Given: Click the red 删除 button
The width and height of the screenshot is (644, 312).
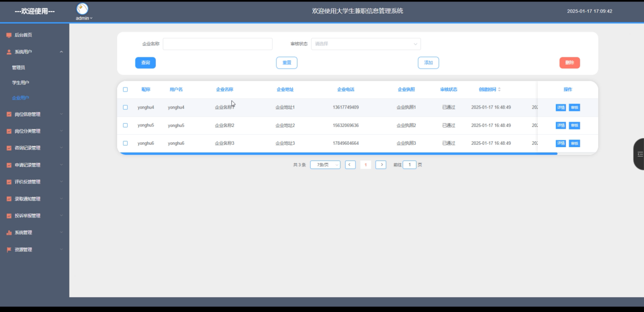Looking at the screenshot, I should [570, 63].
